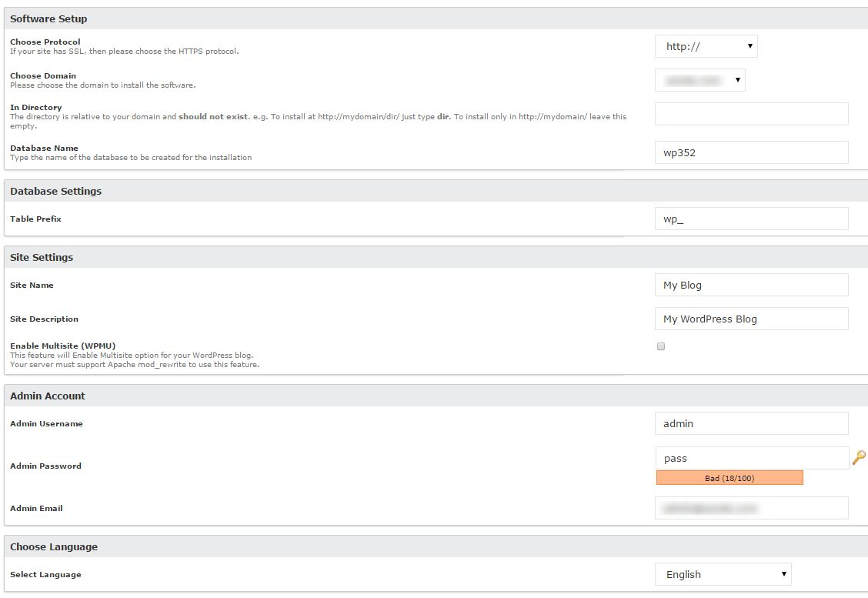Click the blurred Admin Email field
The image size is (868, 598).
[751, 508]
